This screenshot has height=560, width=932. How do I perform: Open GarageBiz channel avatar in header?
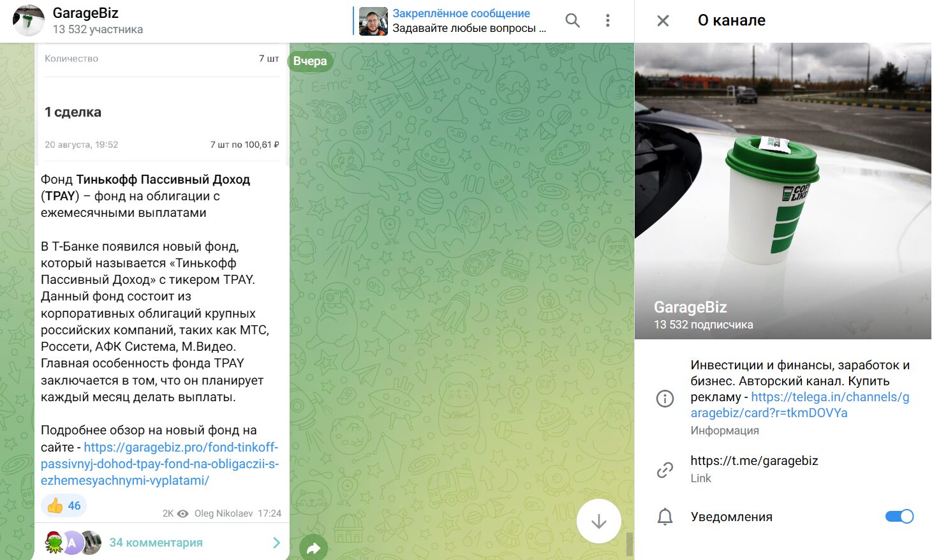(29, 20)
